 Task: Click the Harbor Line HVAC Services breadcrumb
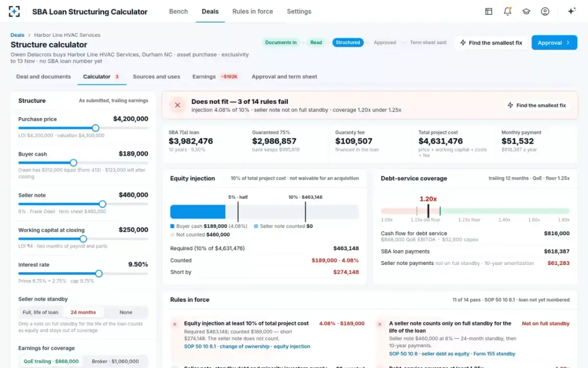[x=67, y=35]
